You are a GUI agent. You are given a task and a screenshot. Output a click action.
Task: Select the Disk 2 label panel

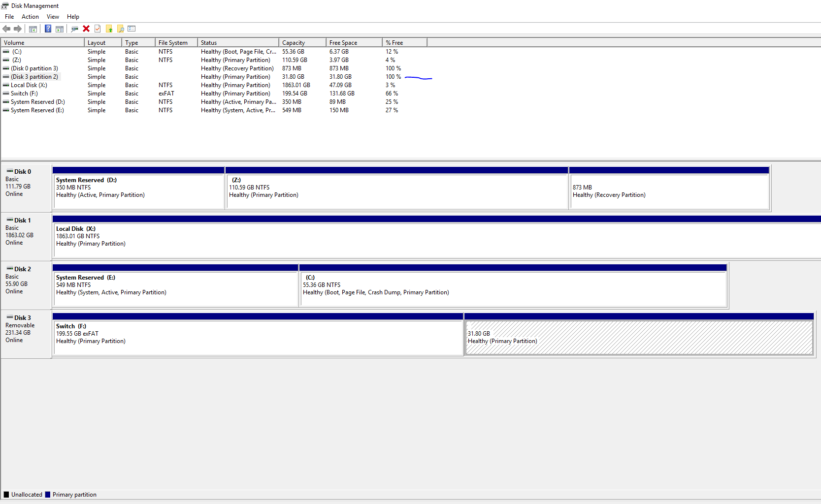(x=27, y=285)
